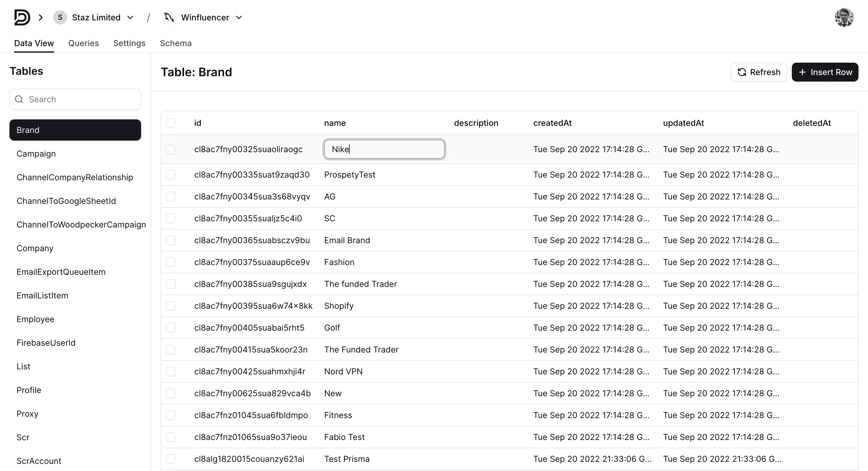The height and width of the screenshot is (471, 868).
Task: Toggle the Fashion row checkbox
Action: [x=171, y=262]
